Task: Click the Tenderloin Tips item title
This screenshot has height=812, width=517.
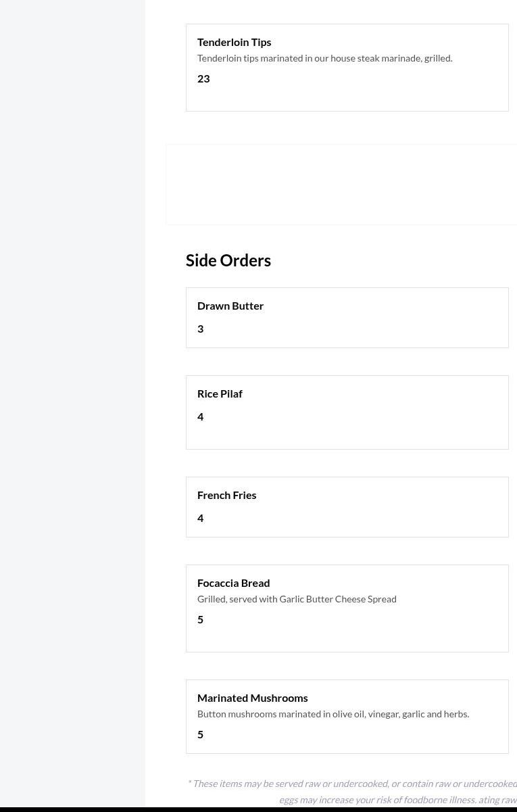Action: click(x=234, y=42)
